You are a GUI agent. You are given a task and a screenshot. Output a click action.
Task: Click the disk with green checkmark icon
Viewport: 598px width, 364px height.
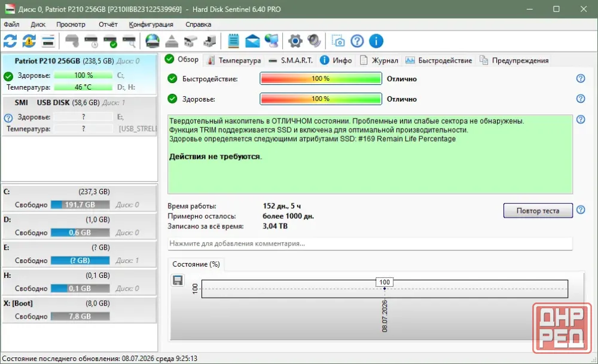coord(110,41)
